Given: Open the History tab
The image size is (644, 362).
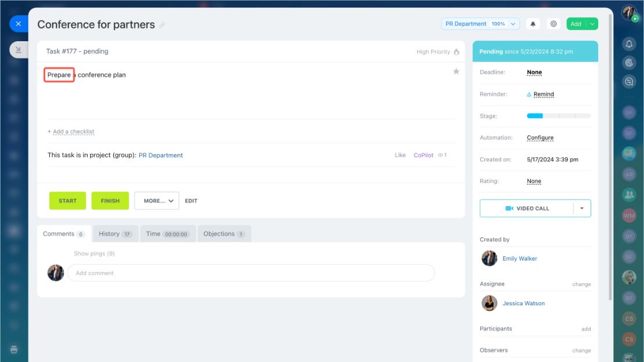Looking at the screenshot, I should click(x=115, y=234).
